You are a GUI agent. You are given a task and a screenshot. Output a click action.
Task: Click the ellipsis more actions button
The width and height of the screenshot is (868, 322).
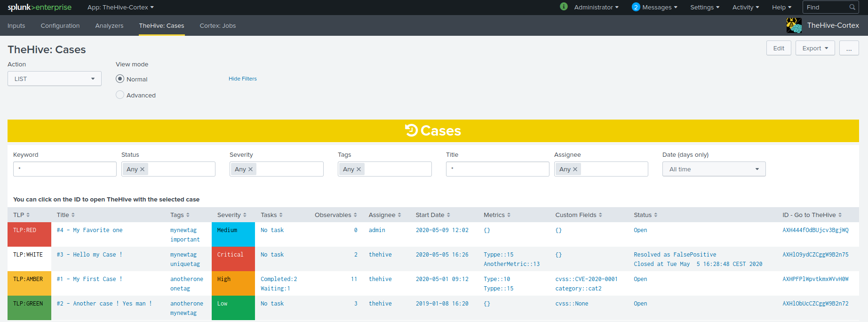(x=849, y=48)
